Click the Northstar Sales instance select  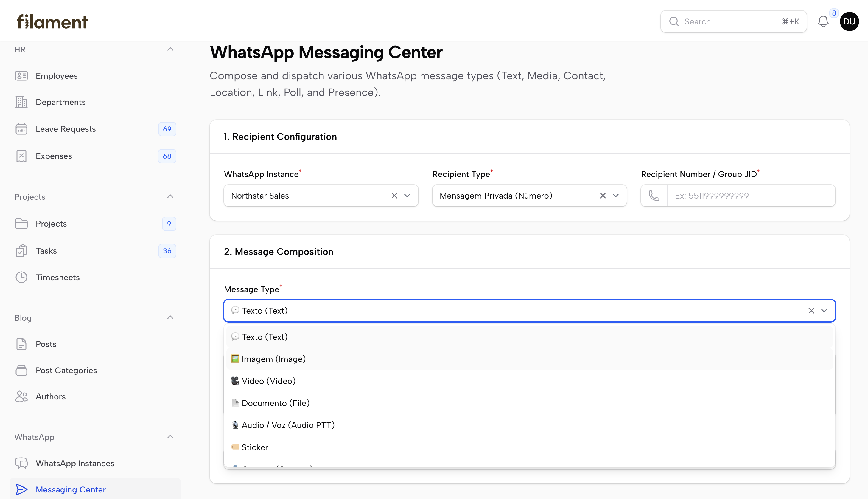point(321,196)
